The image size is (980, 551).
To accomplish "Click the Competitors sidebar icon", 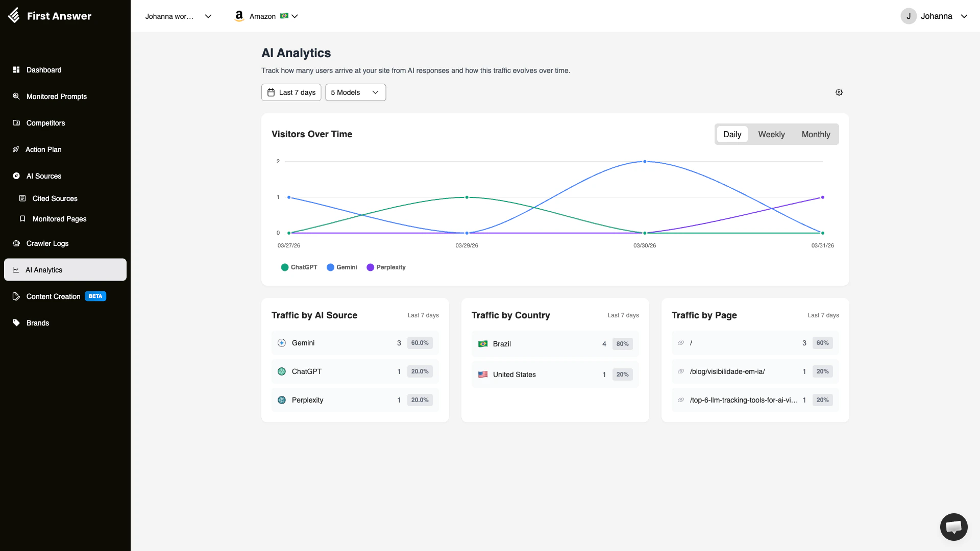I will [16, 123].
